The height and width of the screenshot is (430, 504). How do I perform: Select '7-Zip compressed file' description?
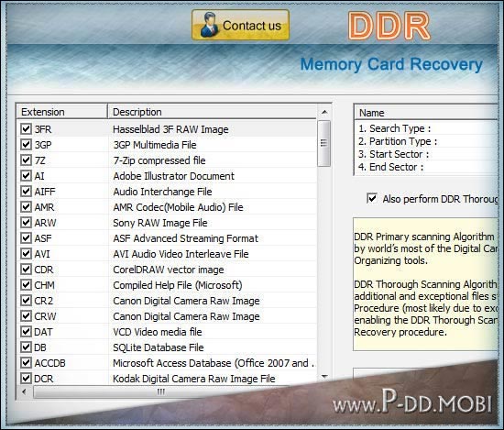pos(159,160)
